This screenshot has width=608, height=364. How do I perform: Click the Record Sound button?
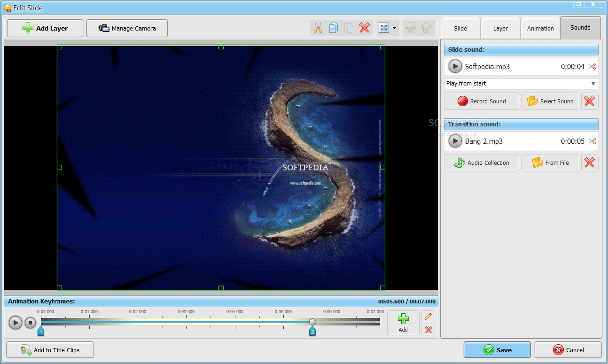(482, 101)
